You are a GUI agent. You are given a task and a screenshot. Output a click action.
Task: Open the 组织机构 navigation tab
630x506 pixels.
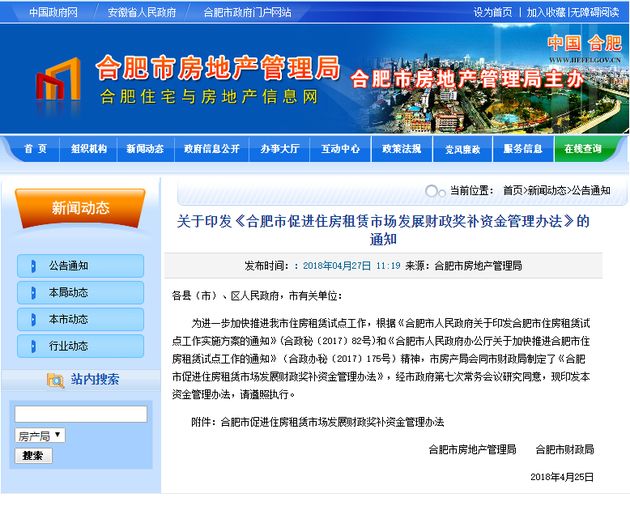click(89, 149)
